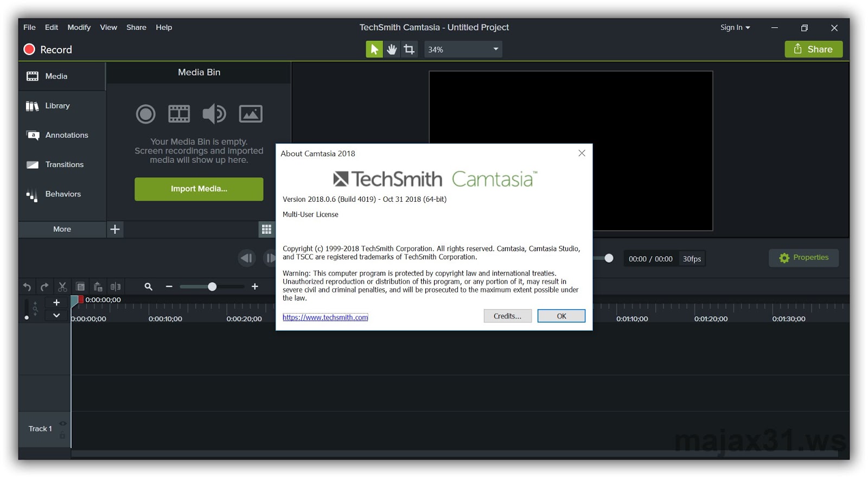This screenshot has height=478, width=868.
Task: Click the minus timeline zoom out button
Action: point(169,286)
